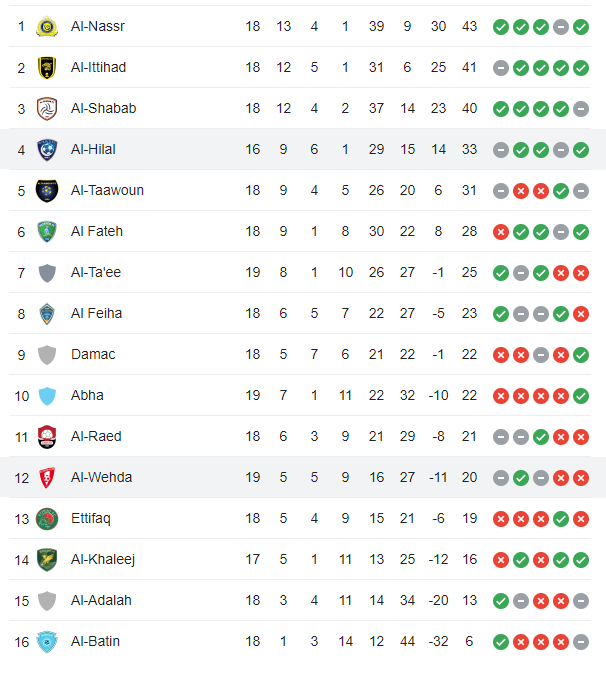Click the Al-Raed club crest icon
606x676 pixels.
pos(47,436)
